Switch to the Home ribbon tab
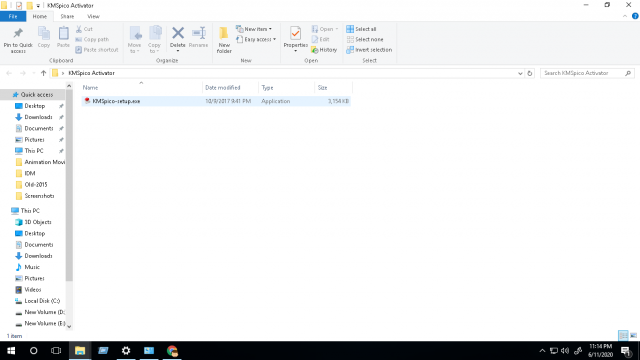 point(40,16)
